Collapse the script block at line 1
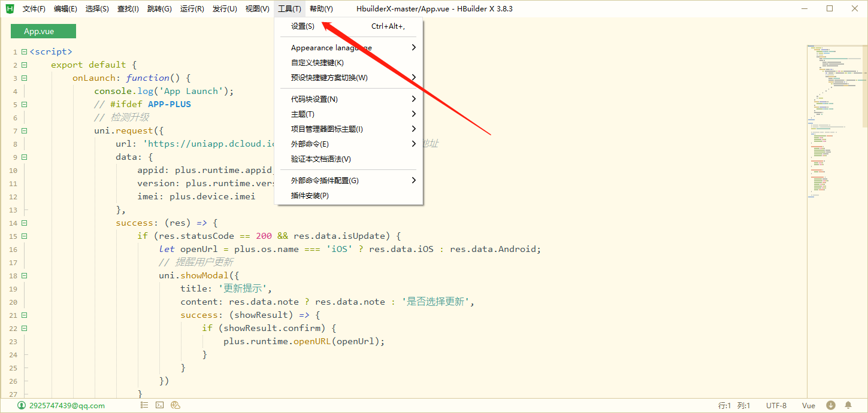Image resolution: width=868 pixels, height=413 pixels. pyautogui.click(x=24, y=51)
